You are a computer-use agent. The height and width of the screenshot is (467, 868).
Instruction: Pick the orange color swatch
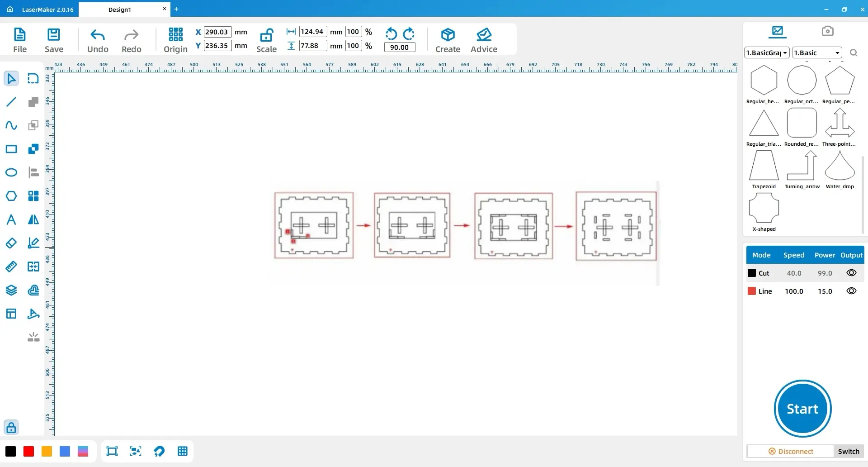pyautogui.click(x=47, y=451)
